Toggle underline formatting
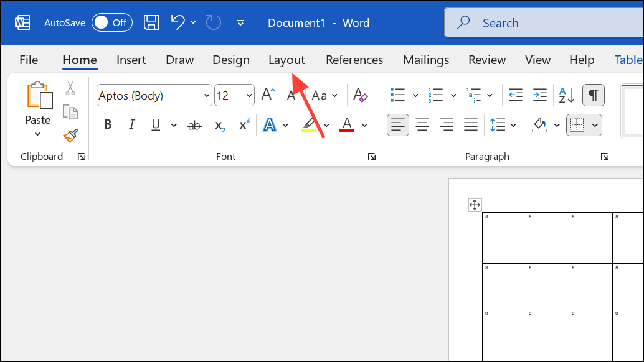 [x=156, y=124]
